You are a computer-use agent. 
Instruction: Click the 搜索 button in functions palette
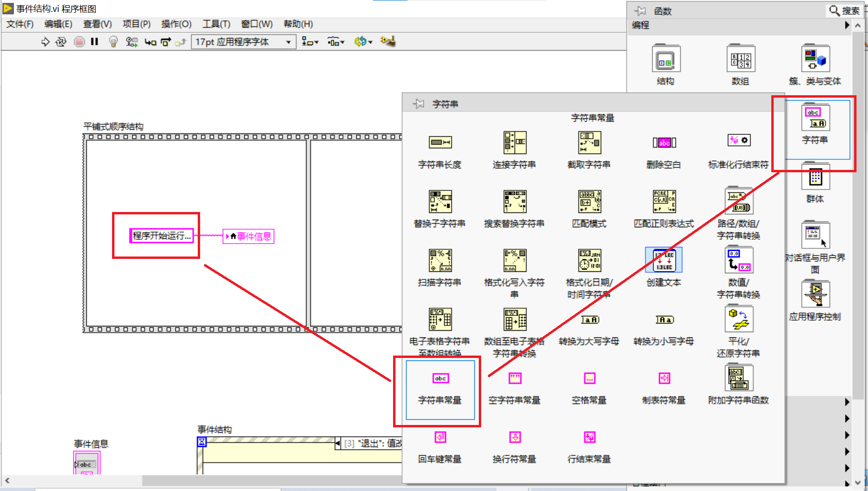pos(845,11)
